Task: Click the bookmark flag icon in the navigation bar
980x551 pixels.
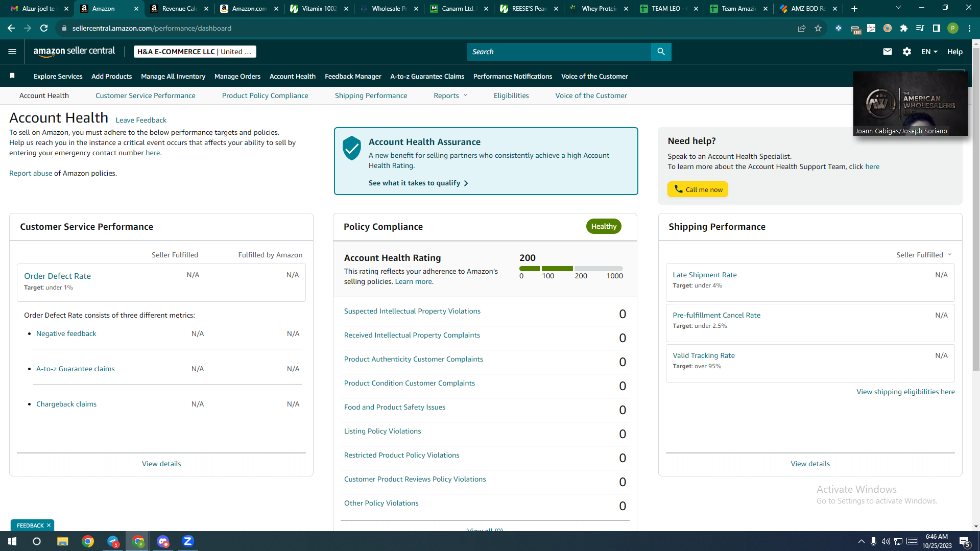Action: tap(12, 76)
